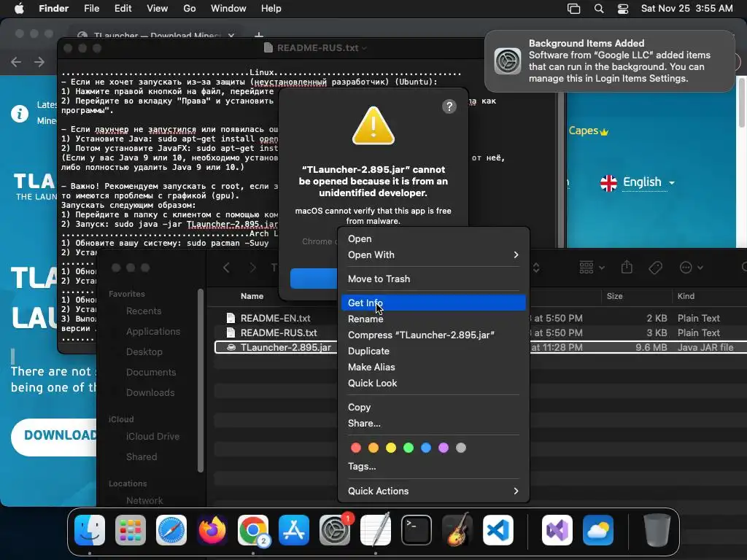Apply the blue tag color
747x560 pixels.
426,448
